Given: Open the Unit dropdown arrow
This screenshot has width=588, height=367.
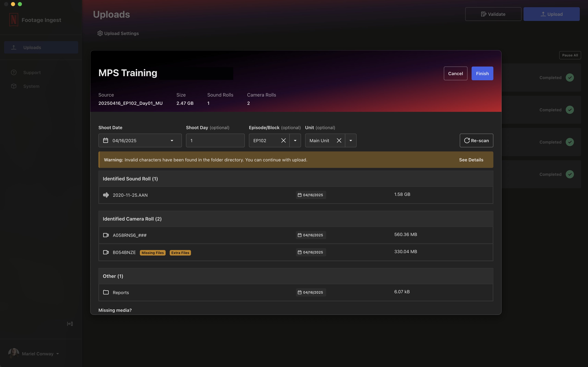Looking at the screenshot, I should [x=351, y=140].
